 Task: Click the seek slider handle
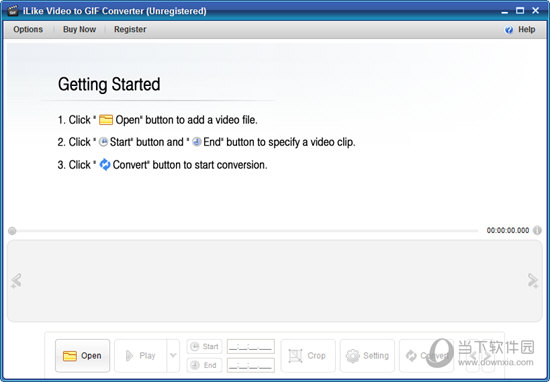[x=12, y=231]
